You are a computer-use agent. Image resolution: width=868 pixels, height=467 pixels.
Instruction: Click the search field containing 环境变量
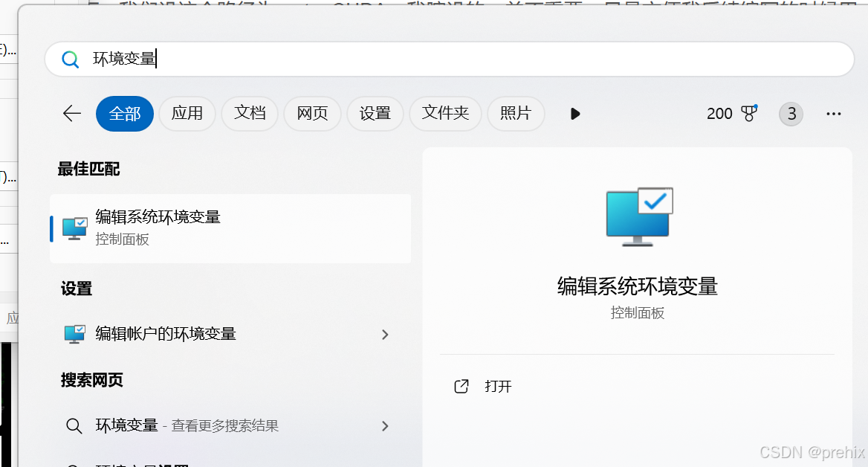[449, 59]
